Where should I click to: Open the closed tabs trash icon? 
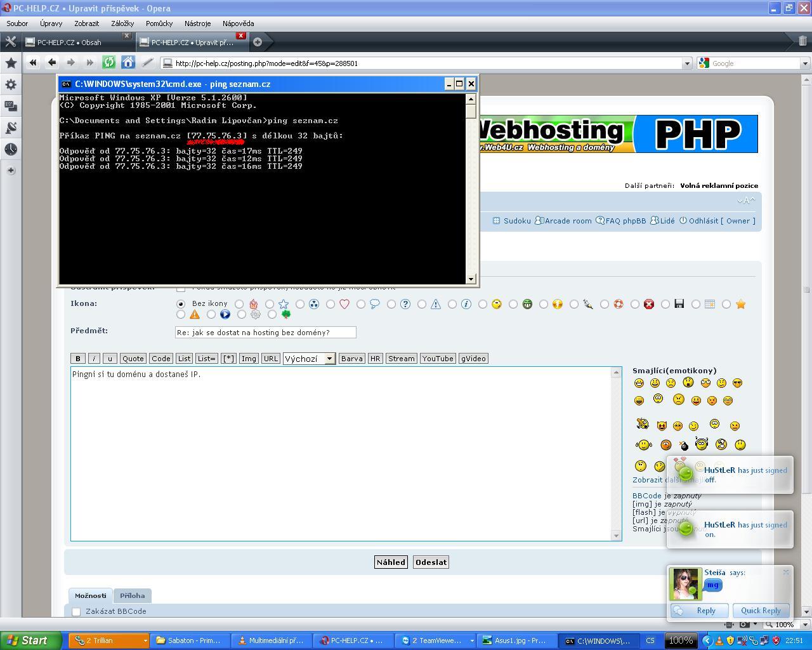coord(802,41)
